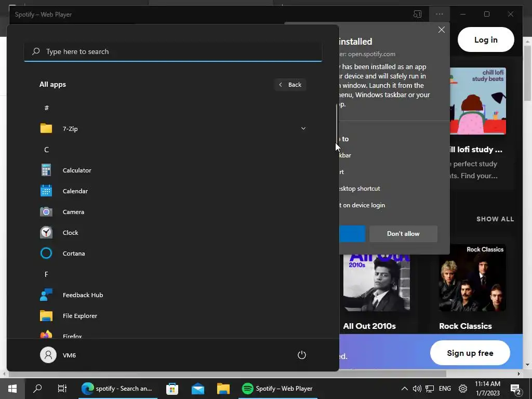Click the VM6 user account avatar

point(48,355)
